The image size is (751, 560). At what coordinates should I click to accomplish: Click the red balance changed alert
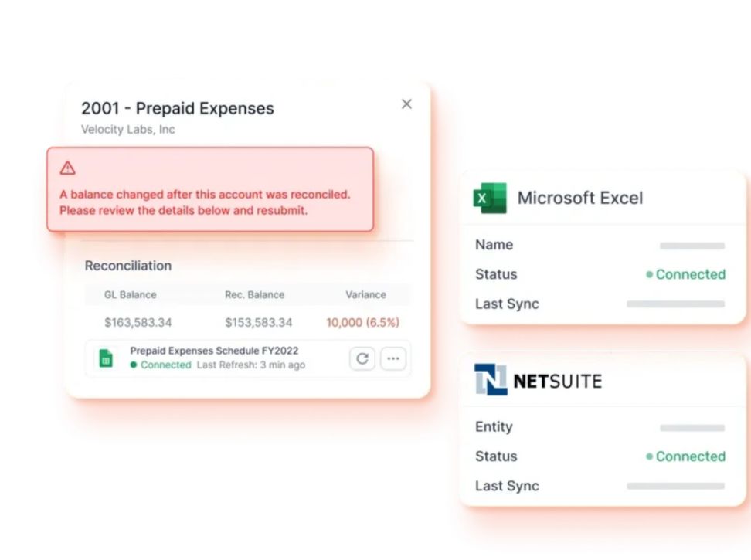click(x=209, y=190)
